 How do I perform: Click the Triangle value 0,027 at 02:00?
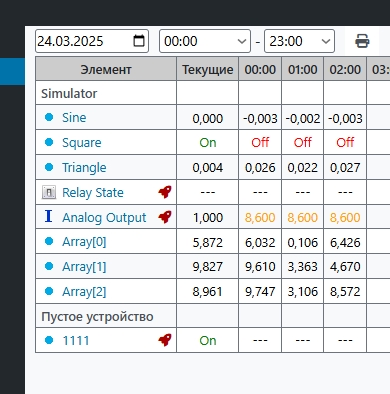point(345,167)
